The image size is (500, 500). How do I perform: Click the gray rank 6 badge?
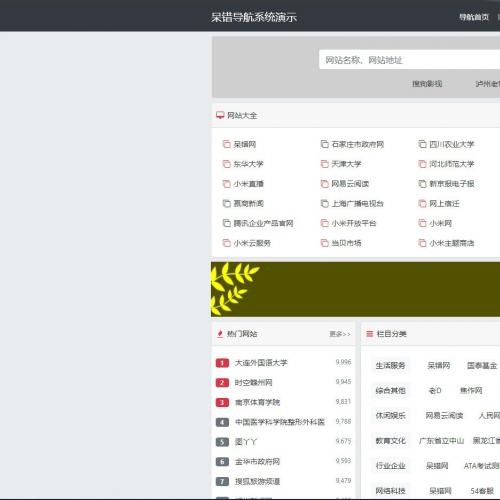[222, 462]
